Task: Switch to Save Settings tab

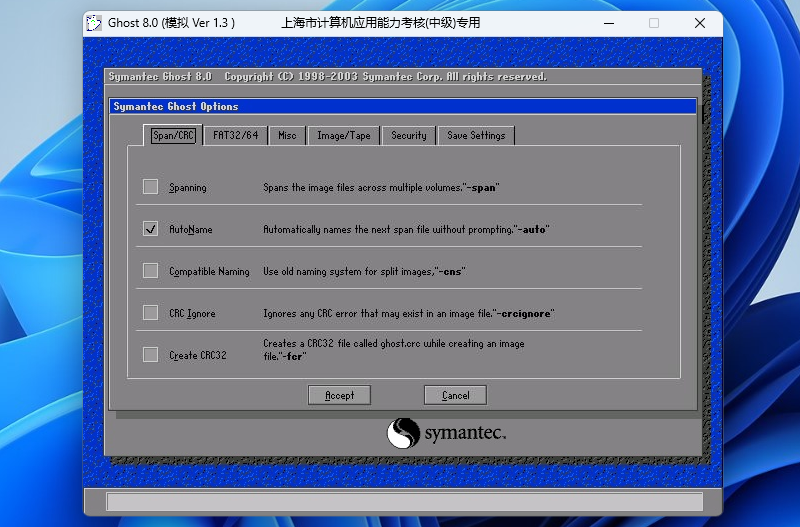Action: coord(476,135)
